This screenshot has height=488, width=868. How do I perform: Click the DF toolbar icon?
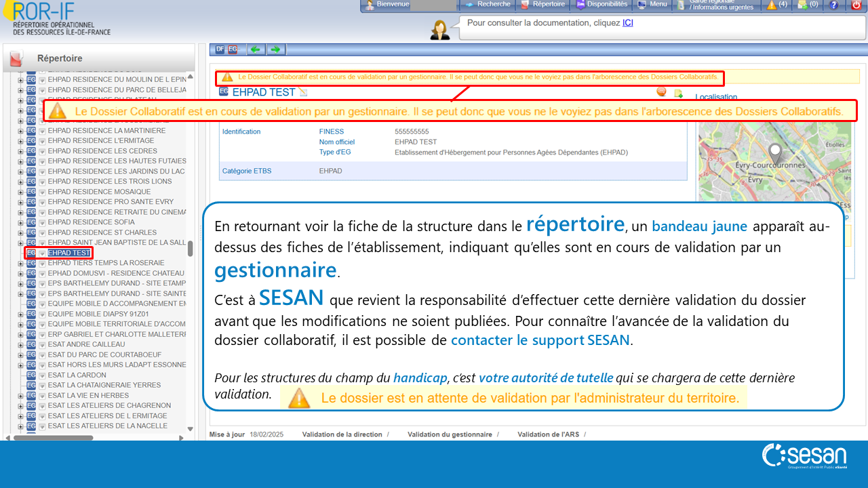point(220,49)
